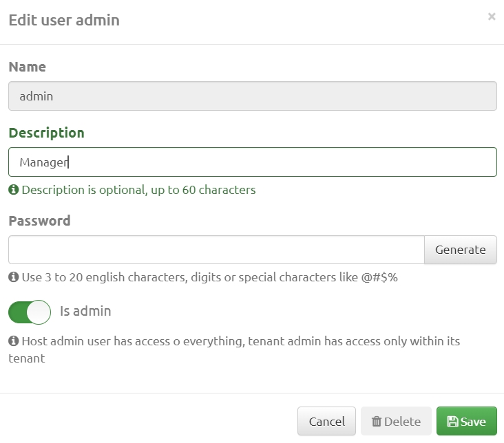Click the Description field label
Screen dimensions: 504x443
pos(46,133)
